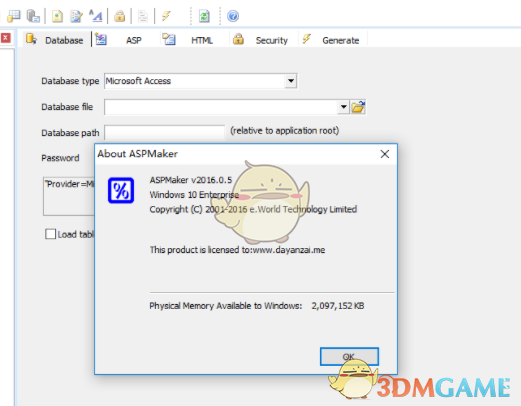Click the Windows 10 Enterprise text
Image resolution: width=521 pixels, height=406 pixels.
pyautogui.click(x=194, y=195)
